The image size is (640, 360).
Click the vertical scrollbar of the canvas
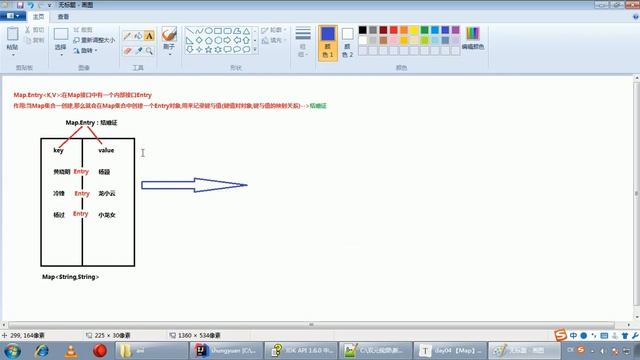(x=636, y=194)
